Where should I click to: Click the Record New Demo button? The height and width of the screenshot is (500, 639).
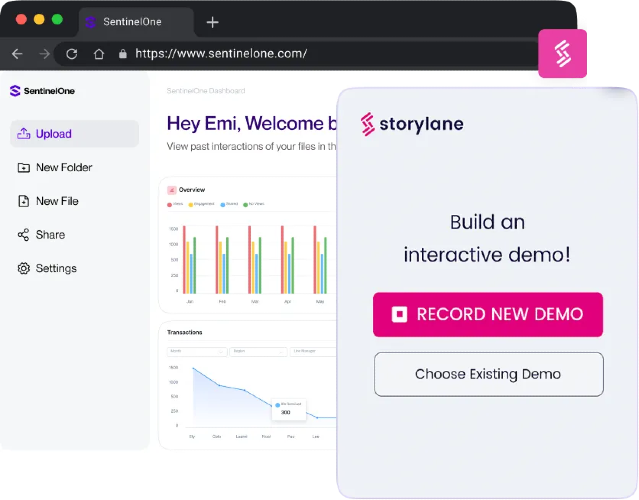coord(488,315)
